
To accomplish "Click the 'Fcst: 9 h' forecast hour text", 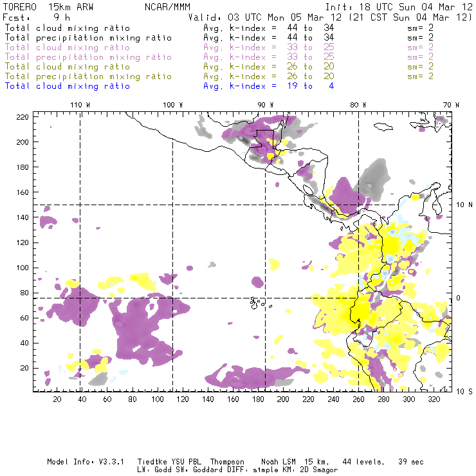I will [x=36, y=17].
